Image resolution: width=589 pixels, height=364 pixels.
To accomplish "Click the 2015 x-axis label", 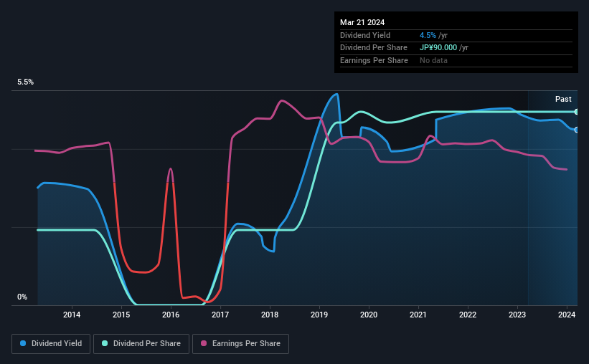I will 121,315.
